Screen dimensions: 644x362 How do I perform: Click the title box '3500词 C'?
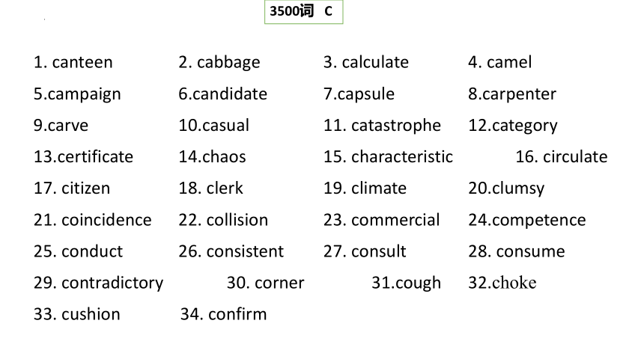[303, 12]
